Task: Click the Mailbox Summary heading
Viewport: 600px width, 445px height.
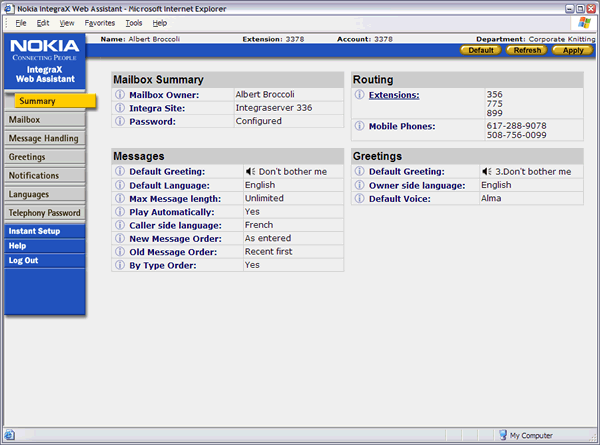Action: [158, 80]
